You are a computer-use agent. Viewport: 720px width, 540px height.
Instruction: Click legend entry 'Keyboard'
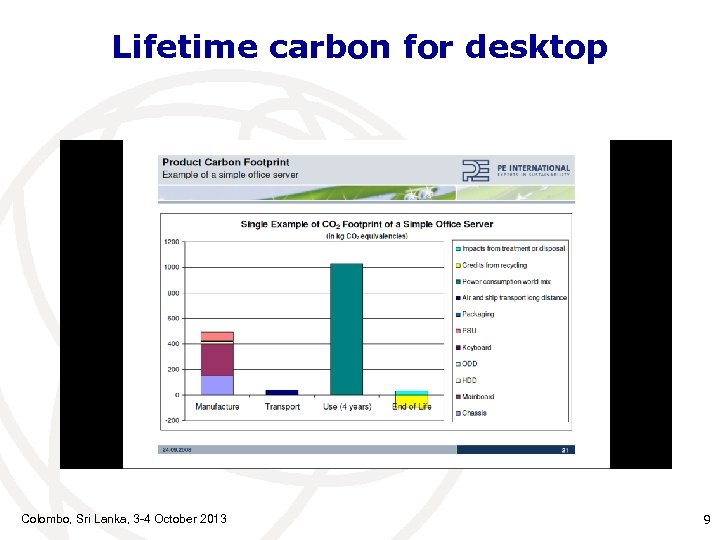coord(473,348)
